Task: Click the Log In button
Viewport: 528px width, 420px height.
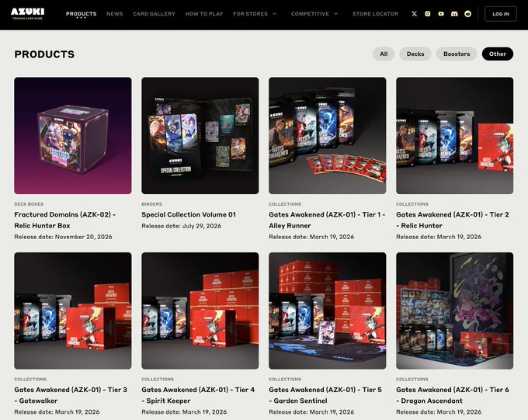Action: pyautogui.click(x=500, y=14)
